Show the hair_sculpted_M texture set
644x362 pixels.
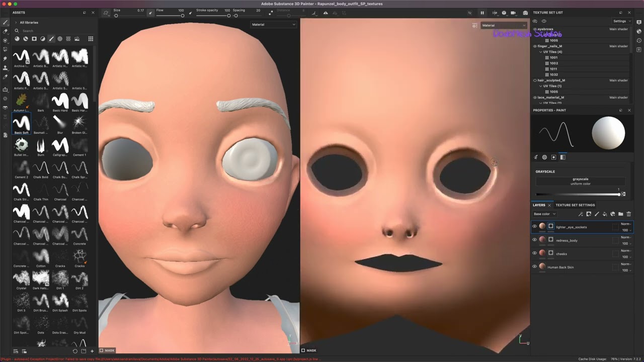pos(535,80)
